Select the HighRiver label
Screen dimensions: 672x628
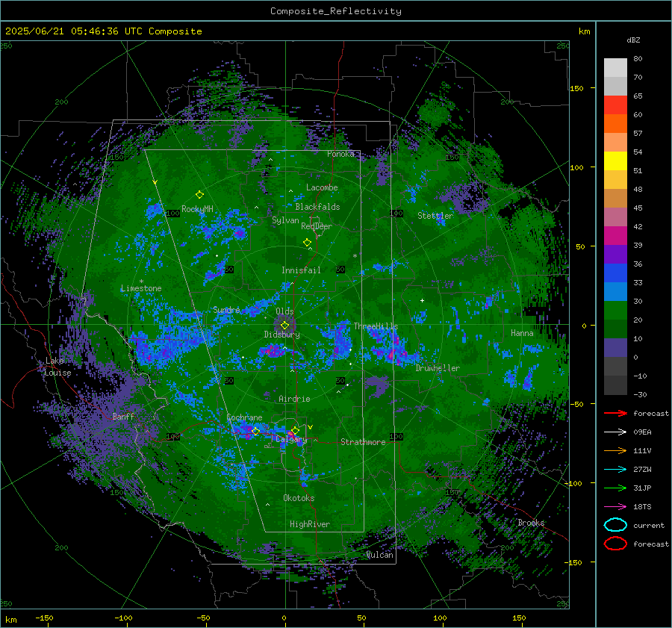310,524
